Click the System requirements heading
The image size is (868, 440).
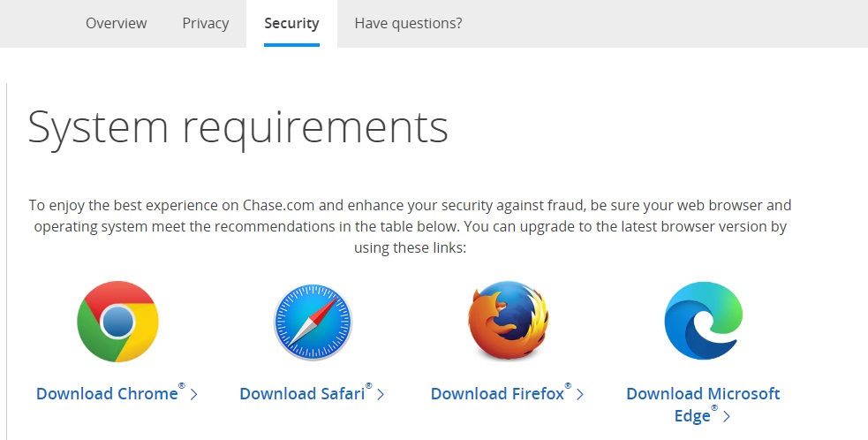(238, 126)
